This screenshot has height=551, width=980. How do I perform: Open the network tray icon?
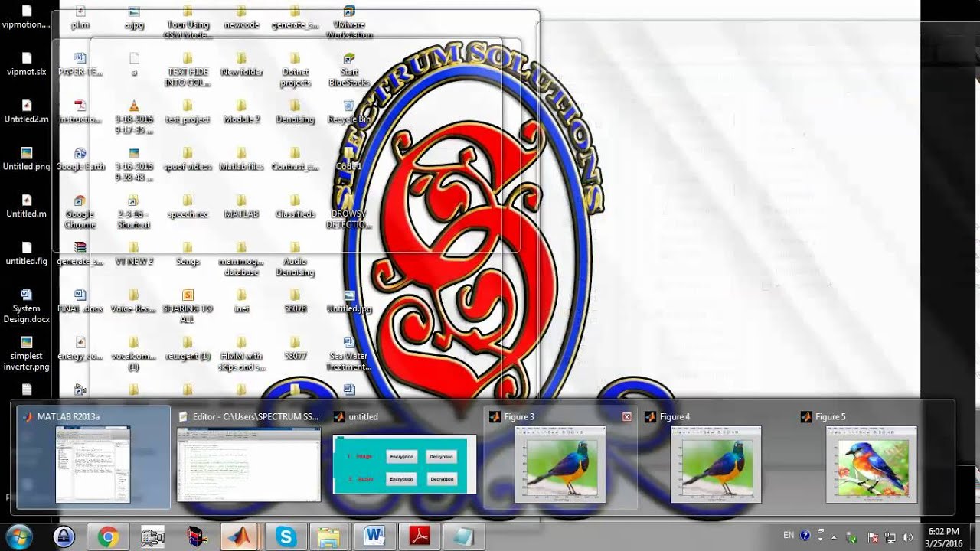[x=890, y=537]
